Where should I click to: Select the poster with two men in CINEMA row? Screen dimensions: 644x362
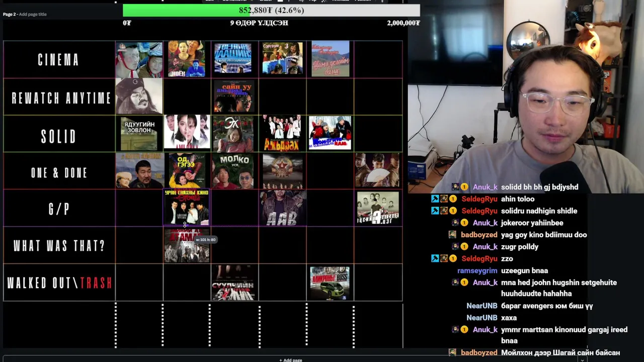click(139, 59)
